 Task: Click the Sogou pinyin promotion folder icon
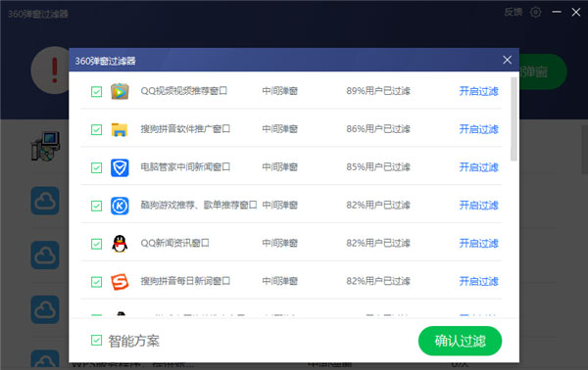(x=120, y=129)
